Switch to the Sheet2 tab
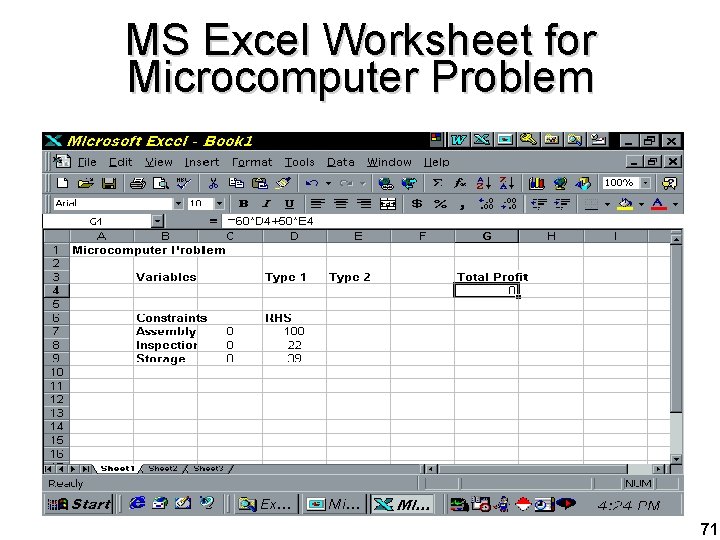This screenshot has width=720, height=540. (x=163, y=469)
